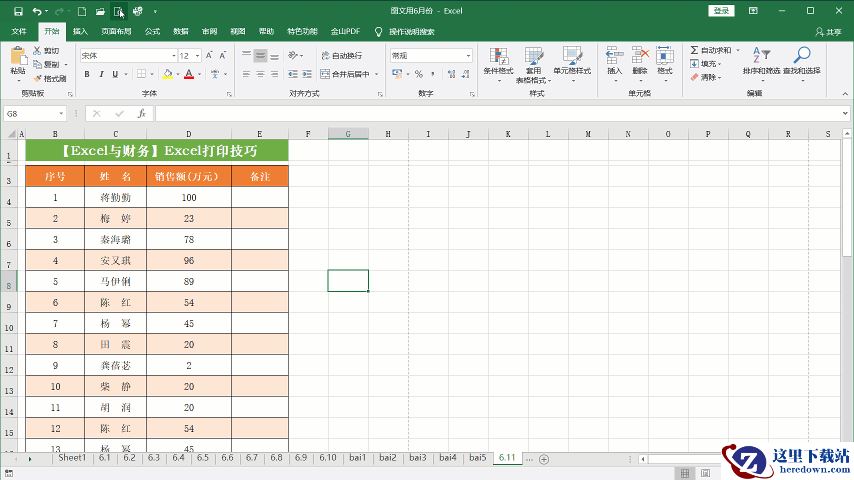This screenshot has height=480, width=854.
Task: Click the increase decimal icon
Action: (451, 74)
